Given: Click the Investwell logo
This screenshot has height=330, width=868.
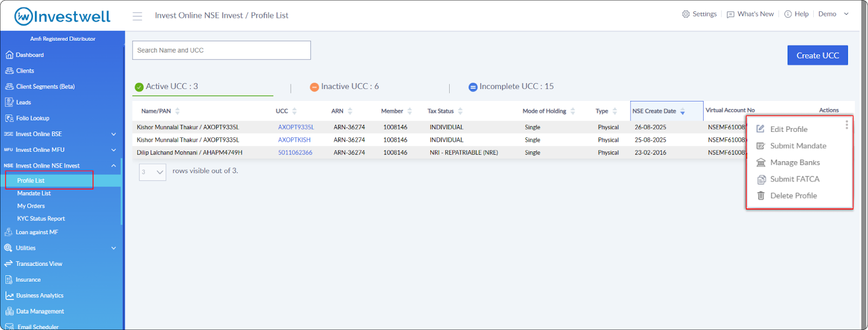Looking at the screenshot, I should click(62, 16).
